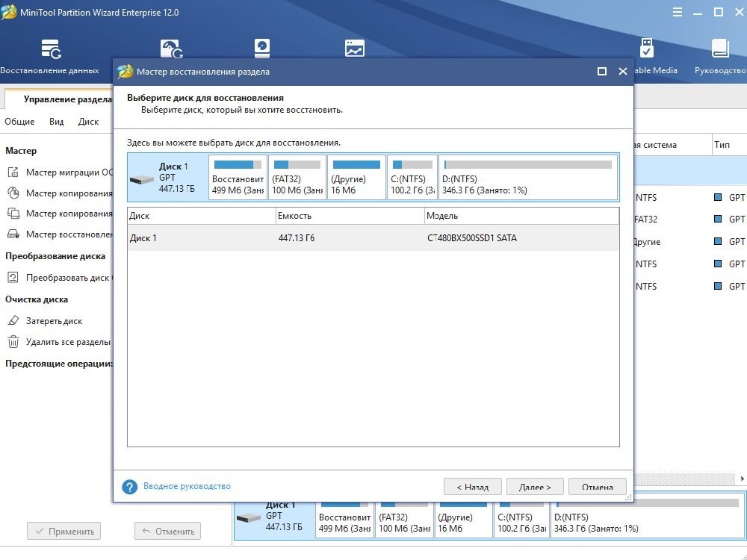The height and width of the screenshot is (560, 747).
Task: Select the 499 Мб recovery partition in dialog
Action: (x=238, y=178)
